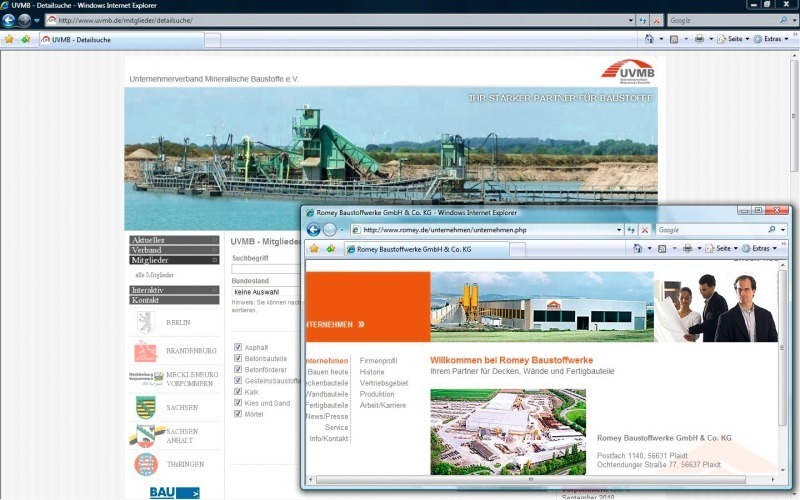Open the Verband menu item
800x500 pixels.
[x=174, y=250]
